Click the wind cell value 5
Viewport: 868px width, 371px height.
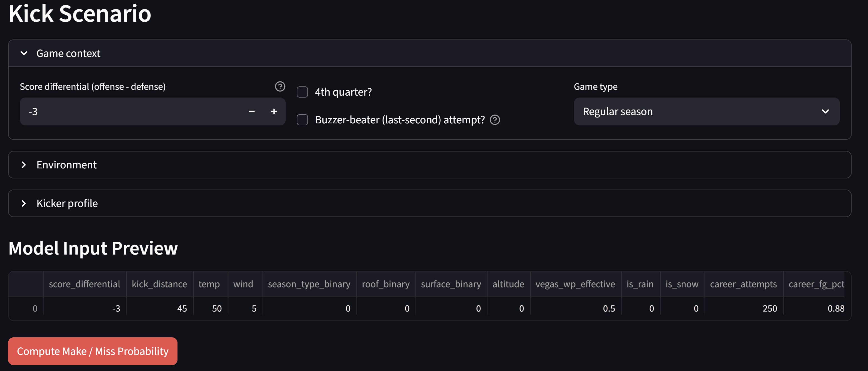(x=245, y=308)
